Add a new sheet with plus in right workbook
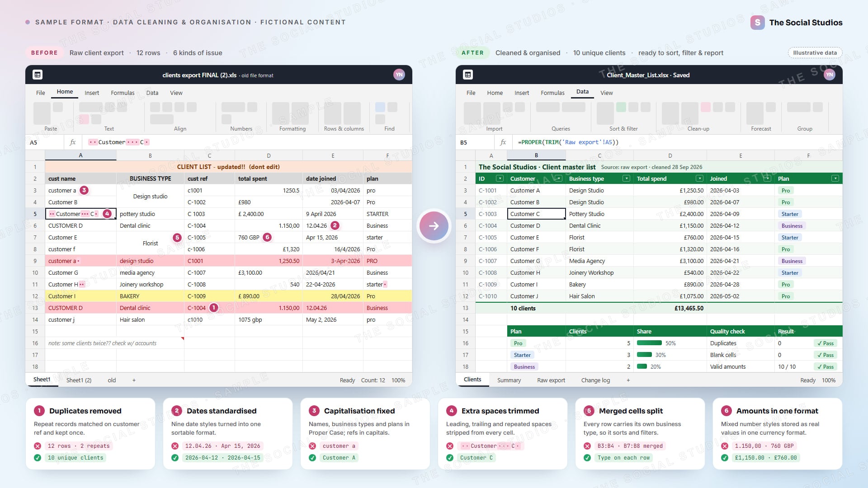 [x=628, y=380]
